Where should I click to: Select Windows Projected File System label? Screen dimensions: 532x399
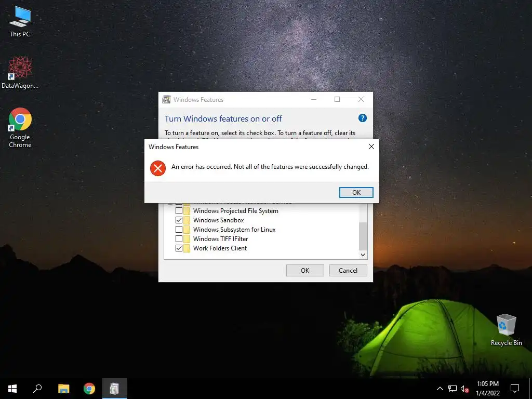[x=235, y=211]
